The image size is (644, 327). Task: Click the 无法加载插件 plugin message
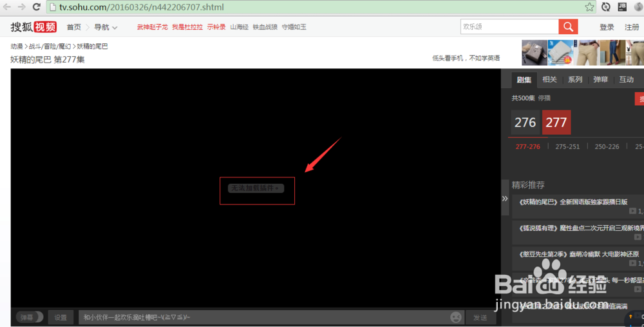click(256, 188)
